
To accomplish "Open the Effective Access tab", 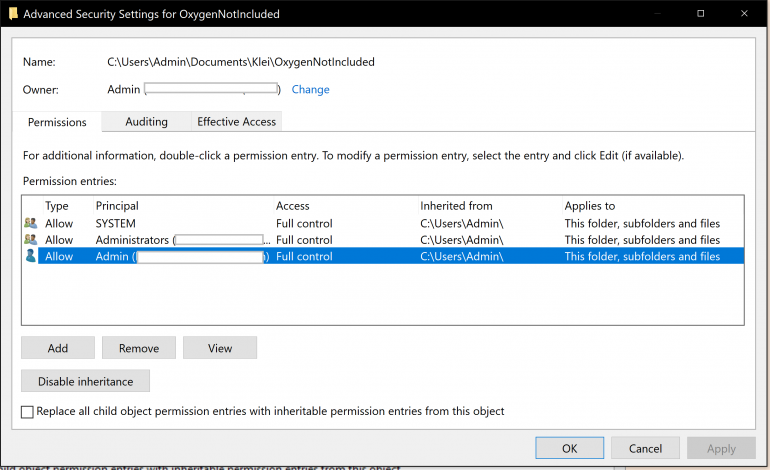I will click(x=237, y=121).
